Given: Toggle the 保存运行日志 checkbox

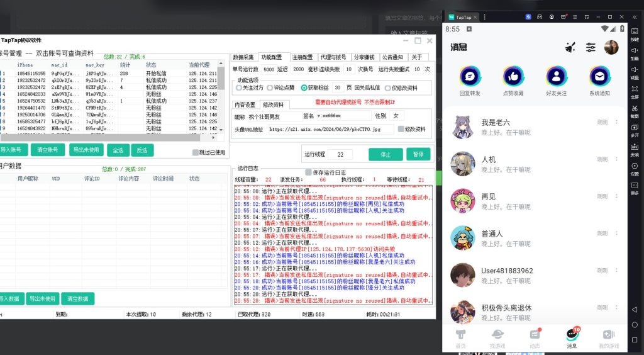Looking at the screenshot, I should point(308,172).
